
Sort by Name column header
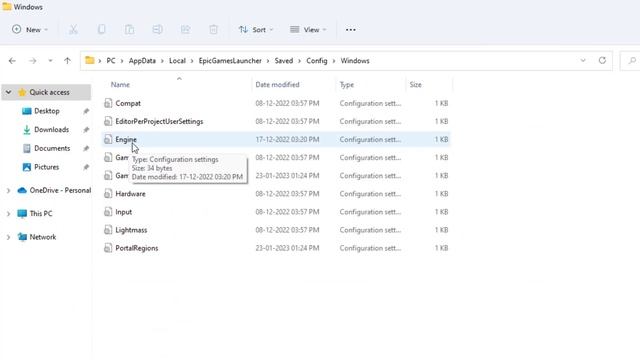coord(120,84)
